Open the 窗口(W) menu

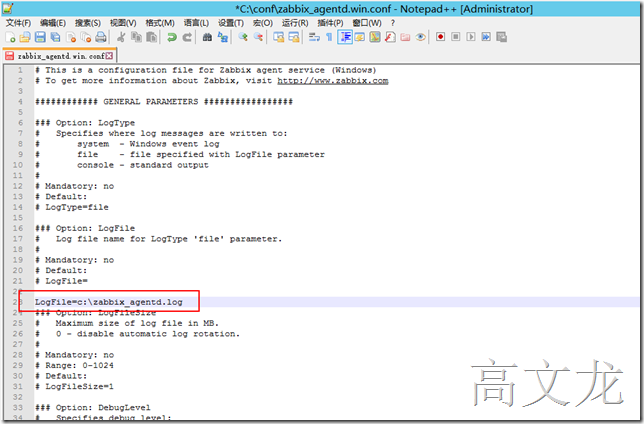(367, 23)
